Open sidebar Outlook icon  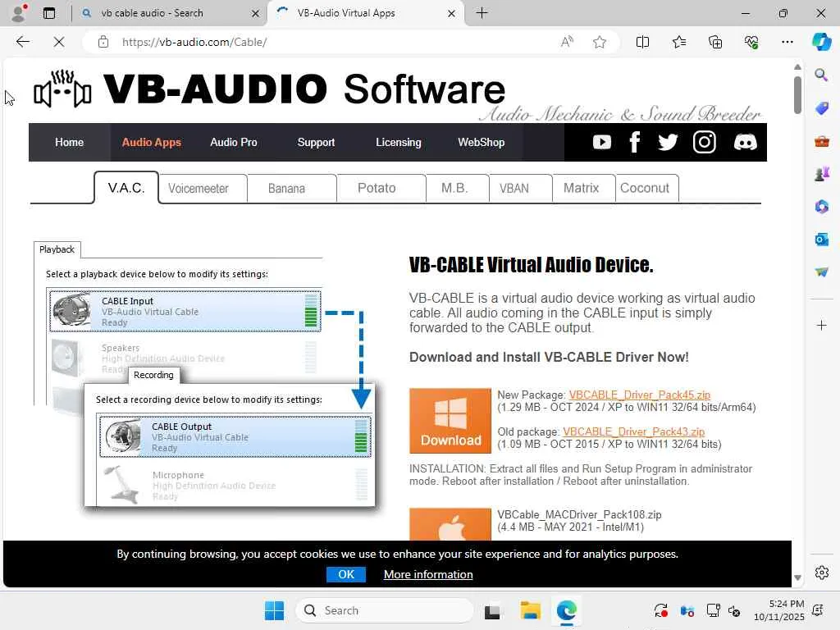[821, 240]
